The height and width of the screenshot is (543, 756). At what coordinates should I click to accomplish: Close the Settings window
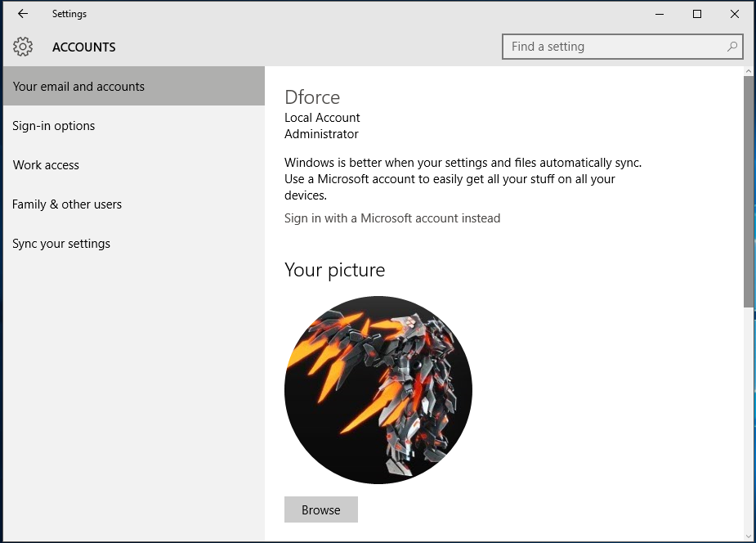pos(734,14)
